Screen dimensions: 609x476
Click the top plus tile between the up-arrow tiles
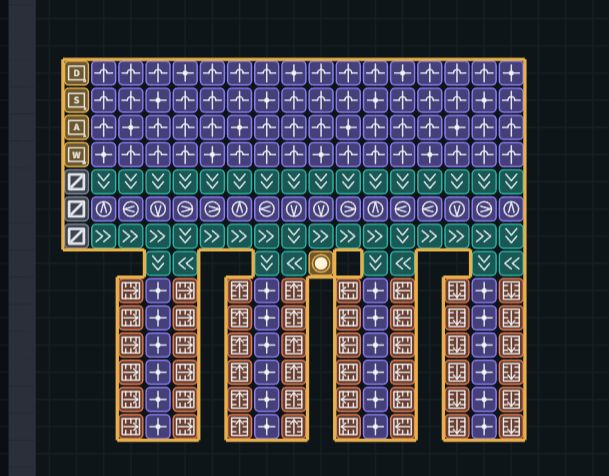(266, 290)
